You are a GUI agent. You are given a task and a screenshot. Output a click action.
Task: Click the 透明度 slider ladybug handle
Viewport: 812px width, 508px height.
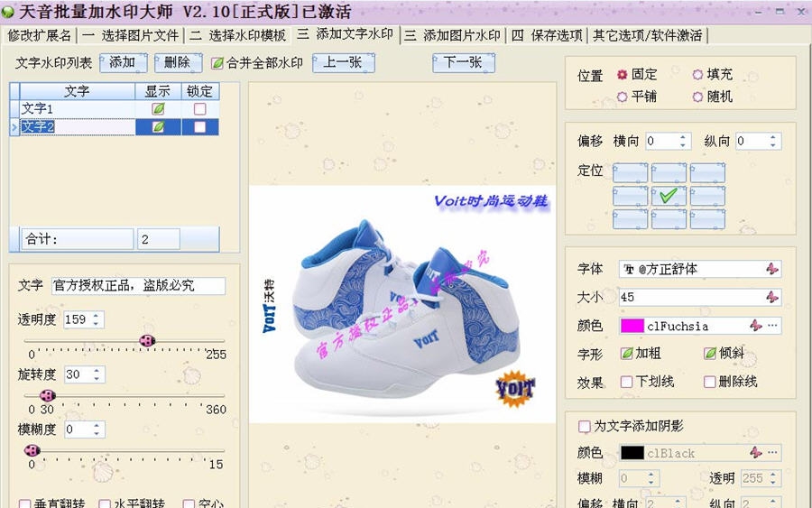147,341
